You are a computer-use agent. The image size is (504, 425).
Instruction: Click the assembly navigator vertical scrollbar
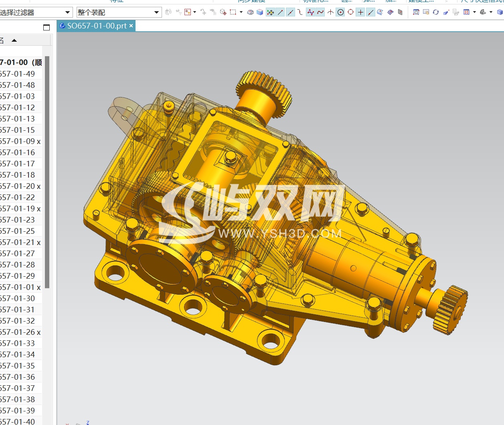[x=47, y=172]
